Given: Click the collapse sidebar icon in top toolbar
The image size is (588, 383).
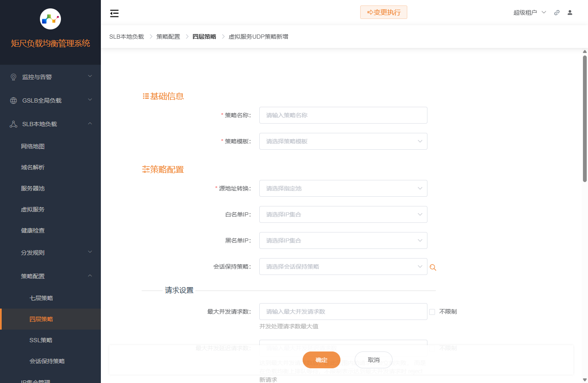Looking at the screenshot, I should [x=114, y=13].
